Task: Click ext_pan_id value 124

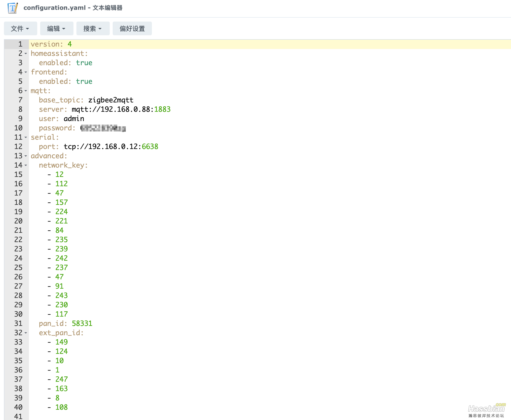Action: click(x=61, y=352)
